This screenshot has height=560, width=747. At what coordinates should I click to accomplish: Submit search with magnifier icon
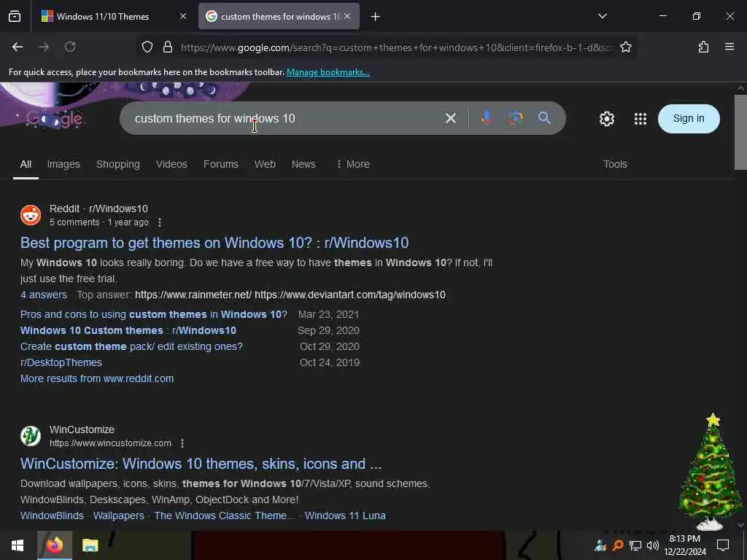pyautogui.click(x=544, y=118)
